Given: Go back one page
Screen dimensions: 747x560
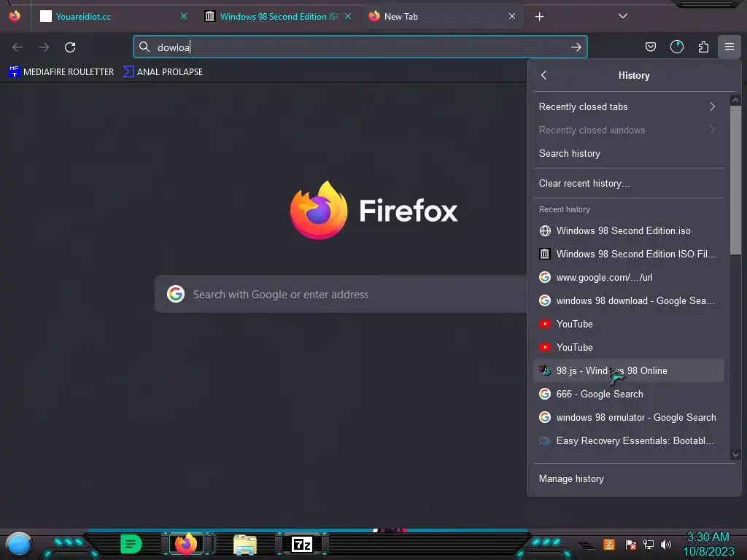Looking at the screenshot, I should pos(18,47).
